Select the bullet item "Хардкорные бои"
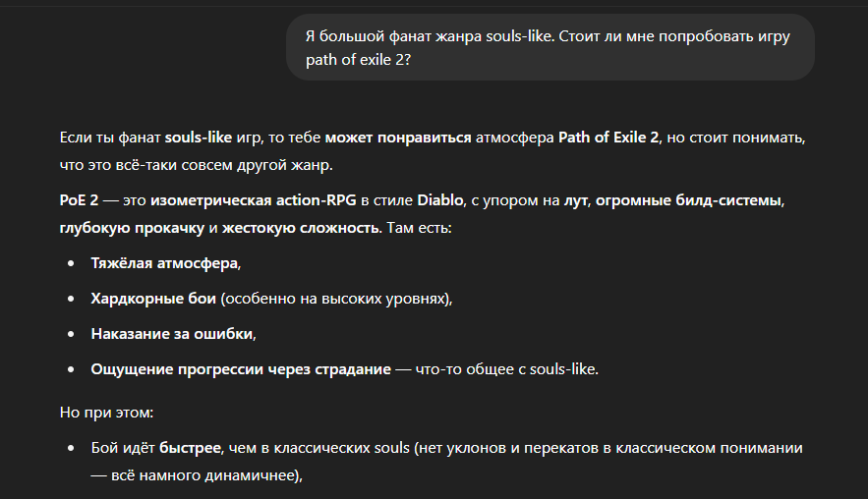The width and height of the screenshot is (868, 499). tap(153, 299)
